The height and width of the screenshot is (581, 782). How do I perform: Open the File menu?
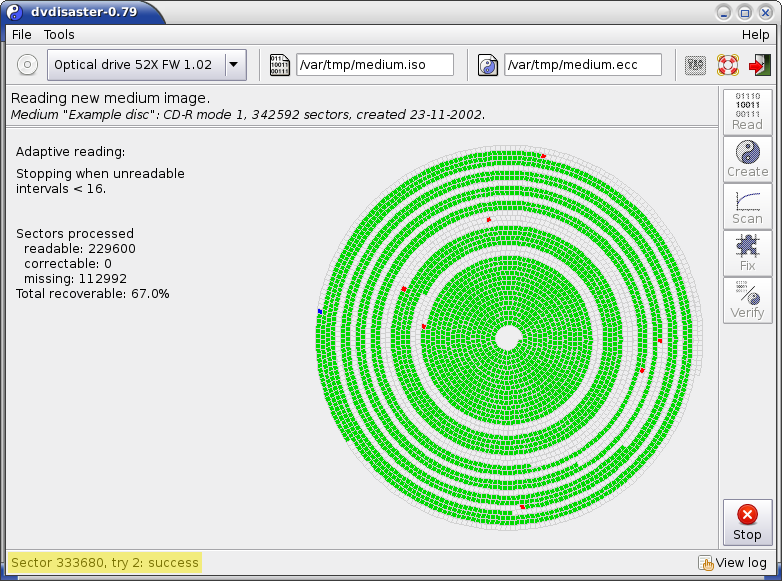(x=21, y=34)
